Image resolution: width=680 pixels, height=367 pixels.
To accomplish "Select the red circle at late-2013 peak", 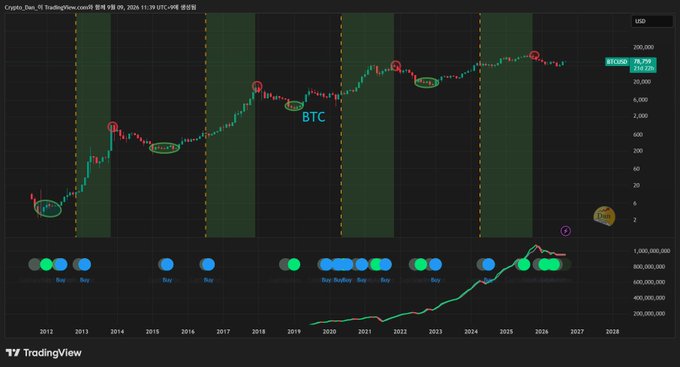I will click(113, 127).
